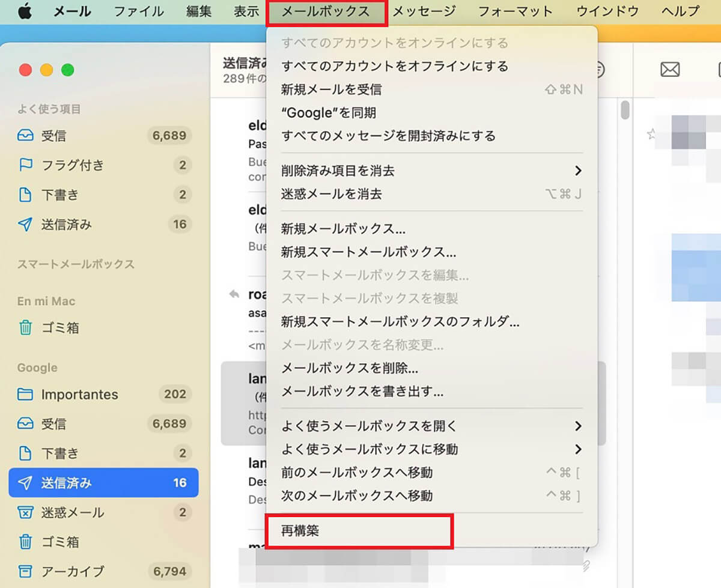Select 迷惑メール mailbox in sidebar
Screen dimensions: 721x588
tap(103, 512)
